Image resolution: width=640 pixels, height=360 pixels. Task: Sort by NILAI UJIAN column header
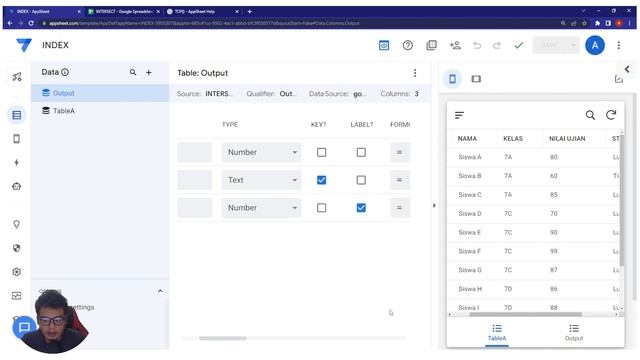(x=567, y=139)
